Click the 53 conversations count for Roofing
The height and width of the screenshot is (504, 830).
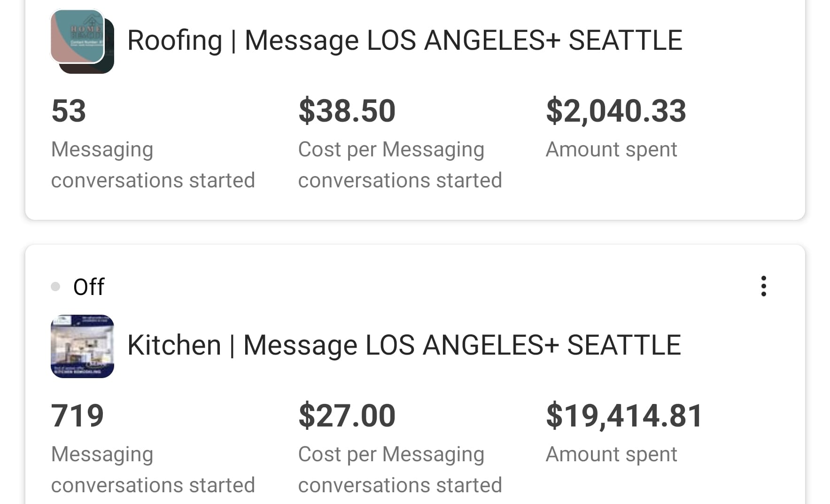[69, 111]
